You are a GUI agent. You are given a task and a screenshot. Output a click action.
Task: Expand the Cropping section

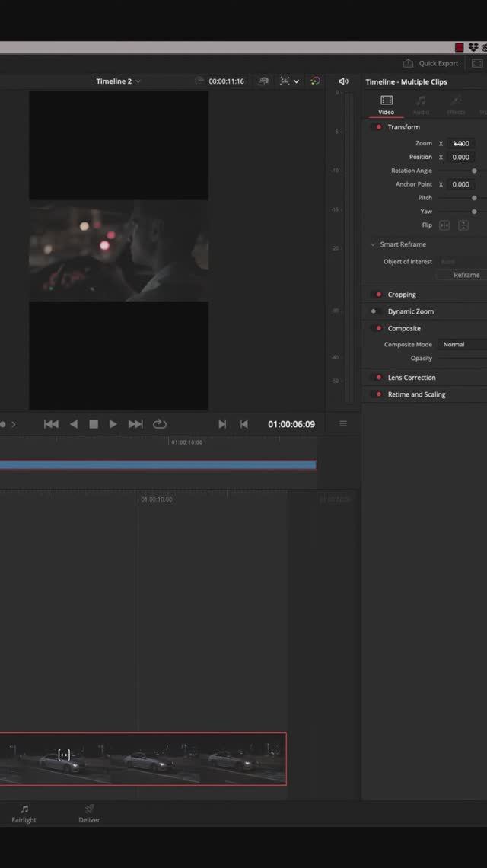(x=402, y=295)
